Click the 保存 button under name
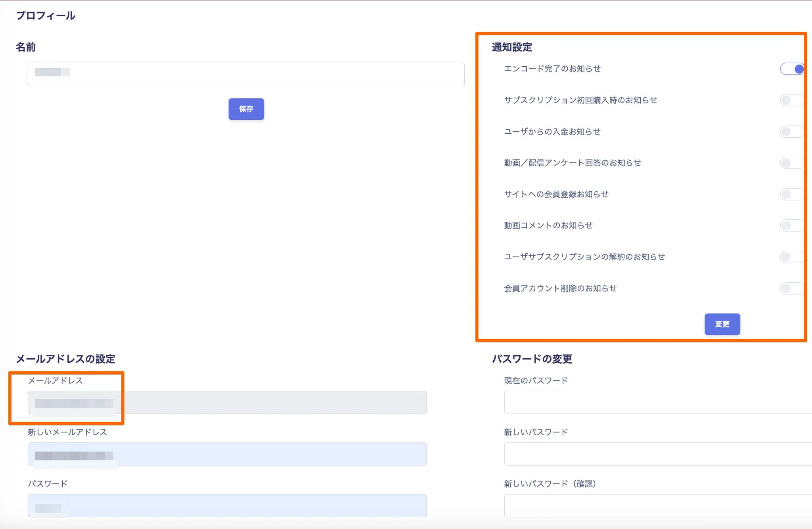The width and height of the screenshot is (812, 529). point(246,109)
